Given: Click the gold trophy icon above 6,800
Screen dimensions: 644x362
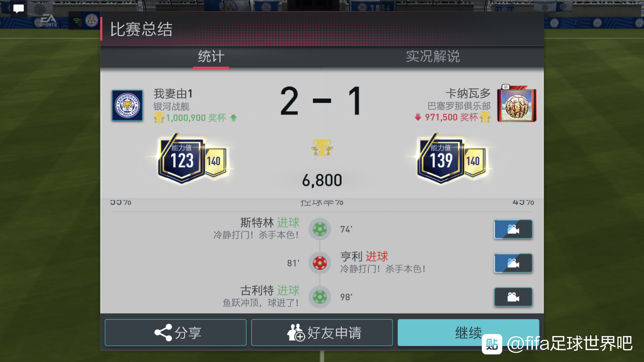Looking at the screenshot, I should 322,148.
